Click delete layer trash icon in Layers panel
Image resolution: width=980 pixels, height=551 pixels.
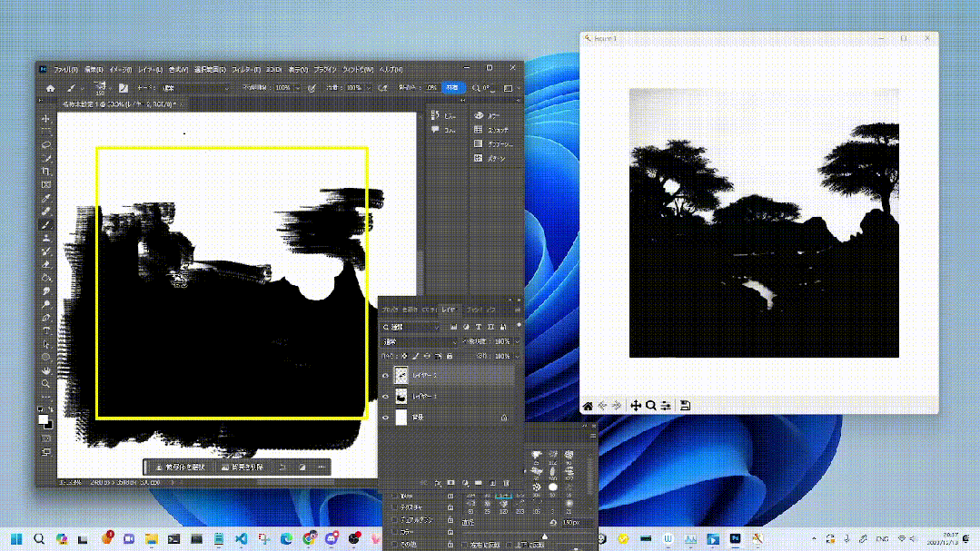click(x=506, y=483)
